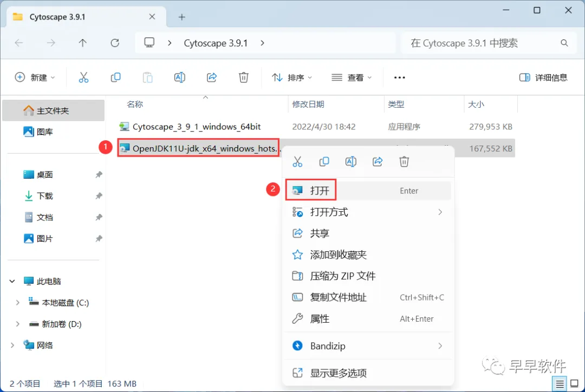Open the Bandizip submenu
The width and height of the screenshot is (585, 392).
(x=368, y=346)
